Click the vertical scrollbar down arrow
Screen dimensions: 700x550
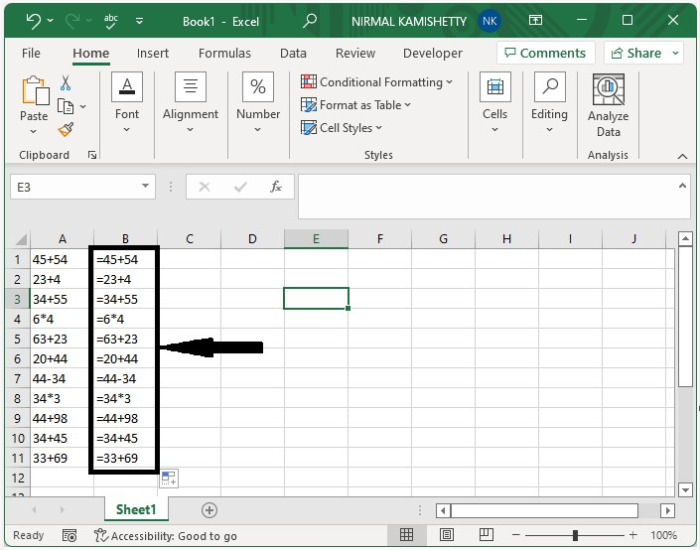pyautogui.click(x=685, y=490)
